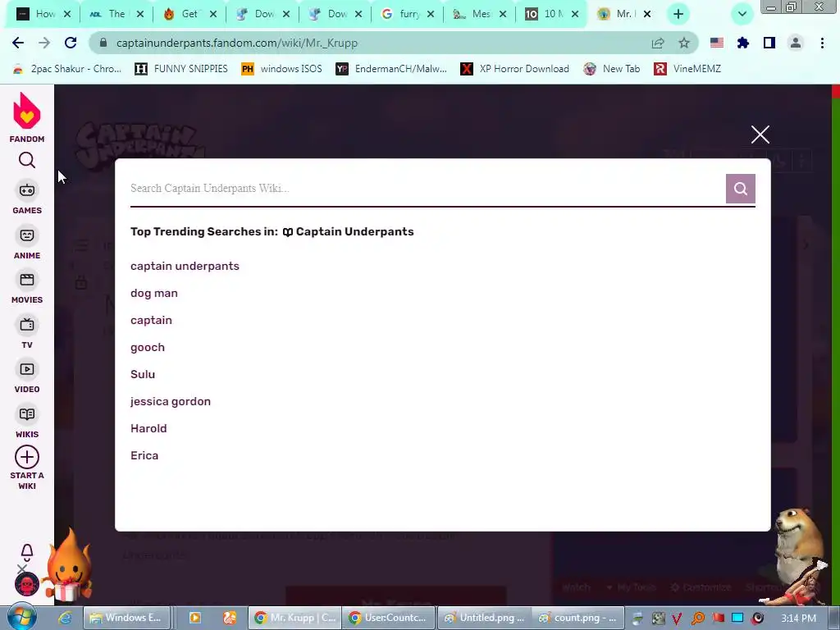Select trending search 'gooch'
Image resolution: width=840 pixels, height=630 pixels.
click(148, 347)
